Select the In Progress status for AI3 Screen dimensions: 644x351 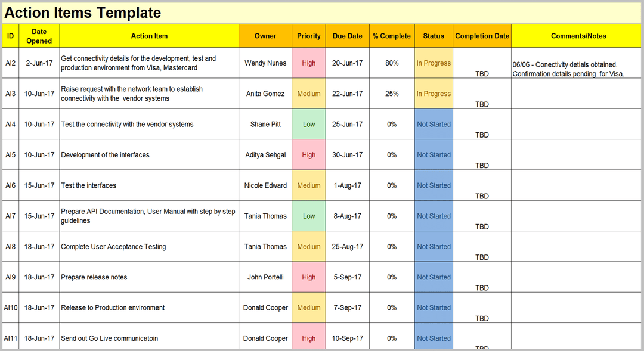click(x=434, y=94)
